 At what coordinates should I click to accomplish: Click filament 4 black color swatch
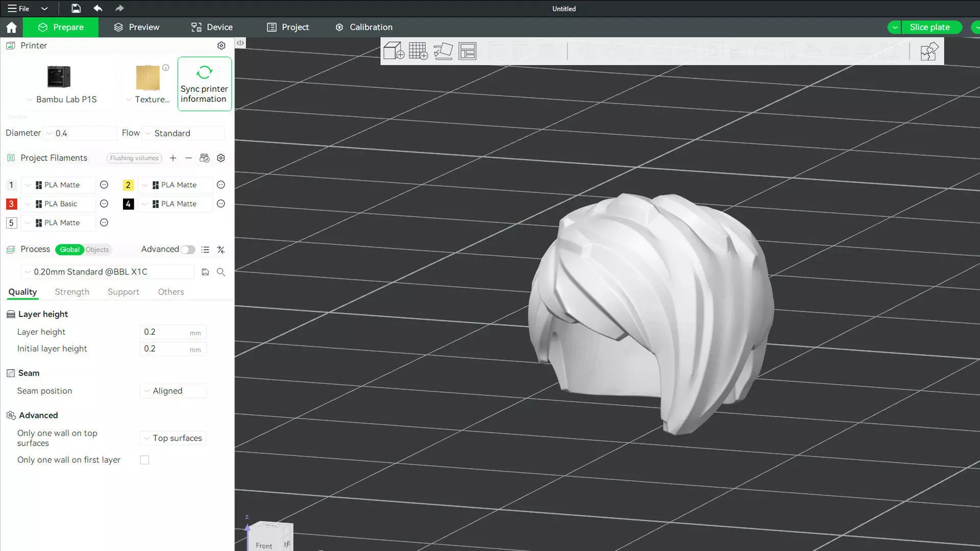coord(128,204)
